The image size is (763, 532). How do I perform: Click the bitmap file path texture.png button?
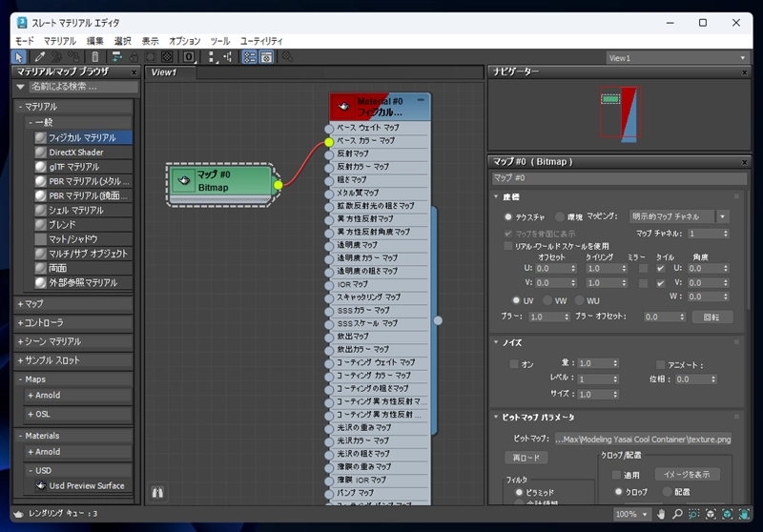(x=643, y=440)
